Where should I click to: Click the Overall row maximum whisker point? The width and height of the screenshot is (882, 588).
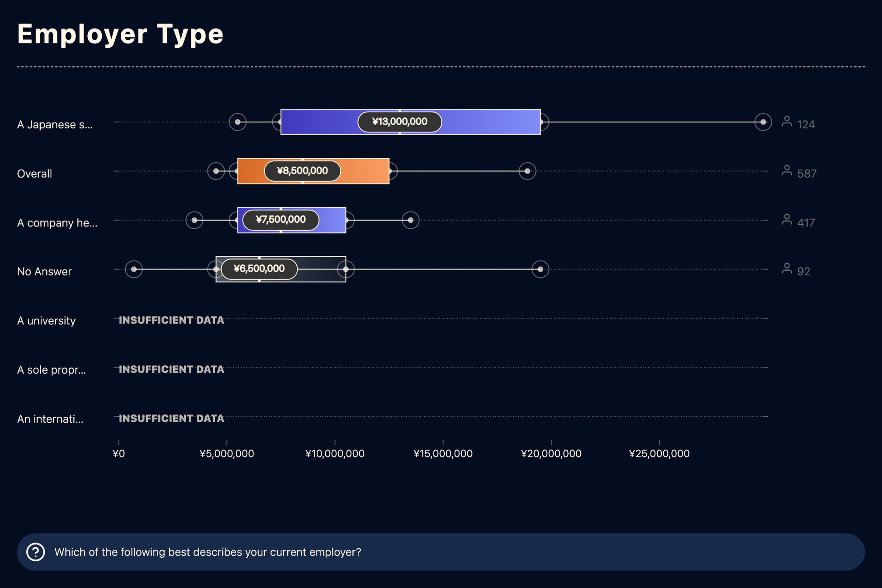[x=527, y=171]
